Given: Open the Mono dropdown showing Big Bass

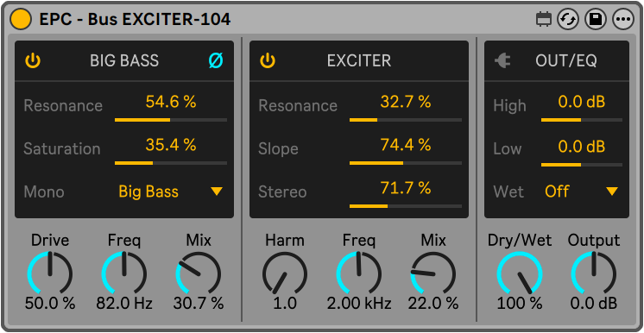Looking at the screenshot, I should pyautogui.click(x=170, y=192).
